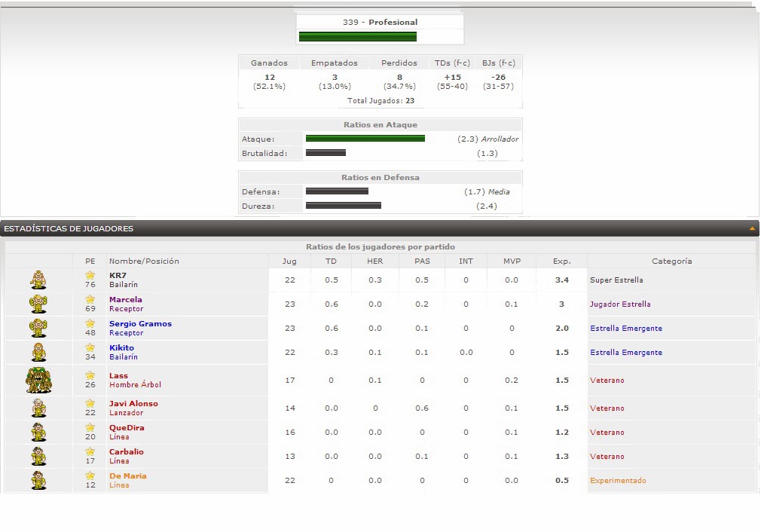Screen dimensions: 761x532
Task: Open Javi Alonso player link
Action: (133, 403)
